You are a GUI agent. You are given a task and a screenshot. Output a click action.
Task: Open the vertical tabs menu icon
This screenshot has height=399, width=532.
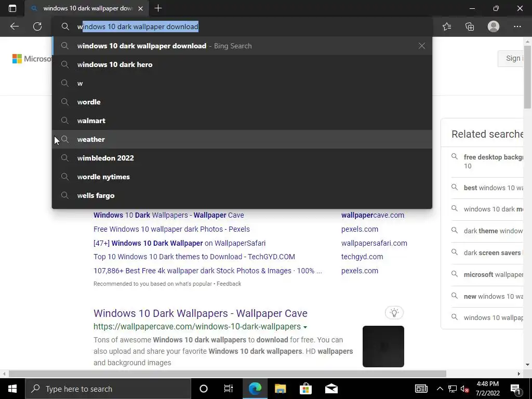coord(12,8)
